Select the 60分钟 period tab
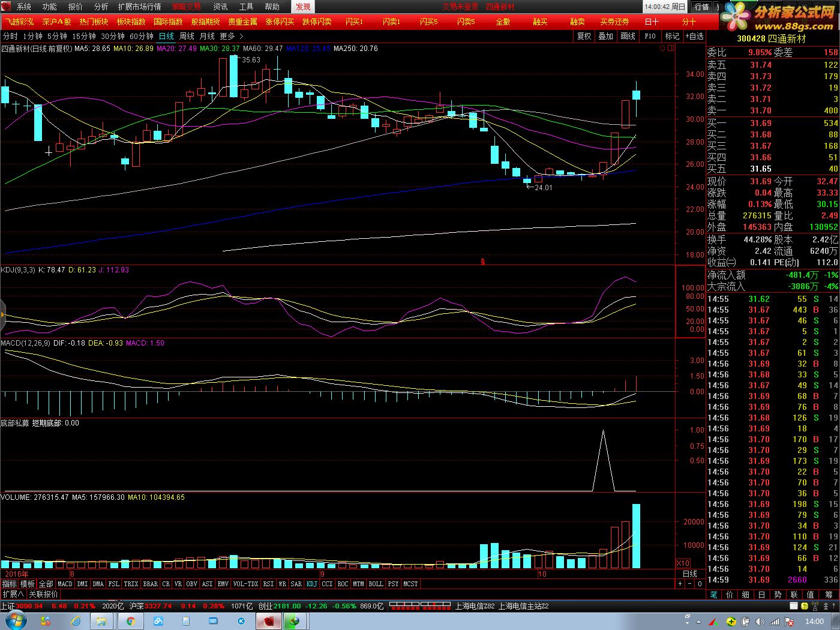 click(x=142, y=36)
